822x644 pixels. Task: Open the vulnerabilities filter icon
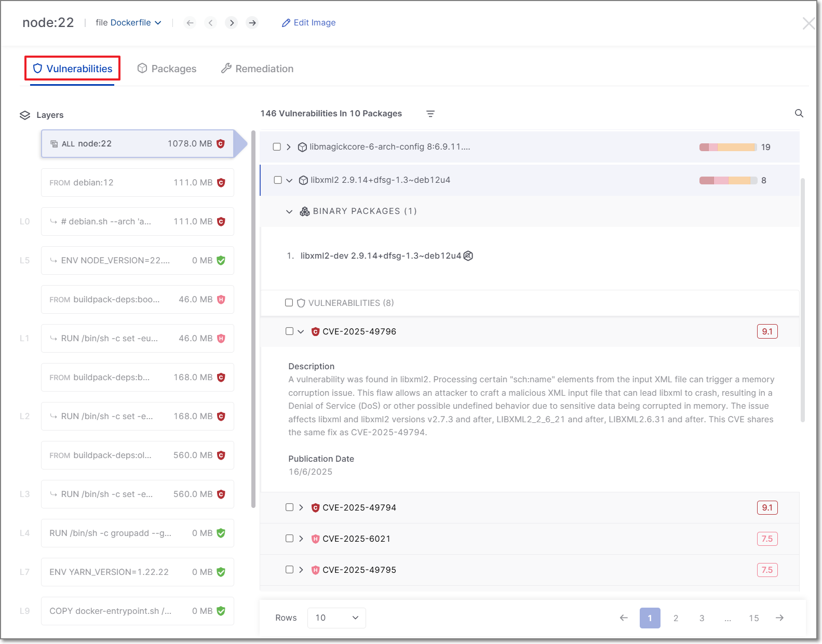[x=430, y=114]
